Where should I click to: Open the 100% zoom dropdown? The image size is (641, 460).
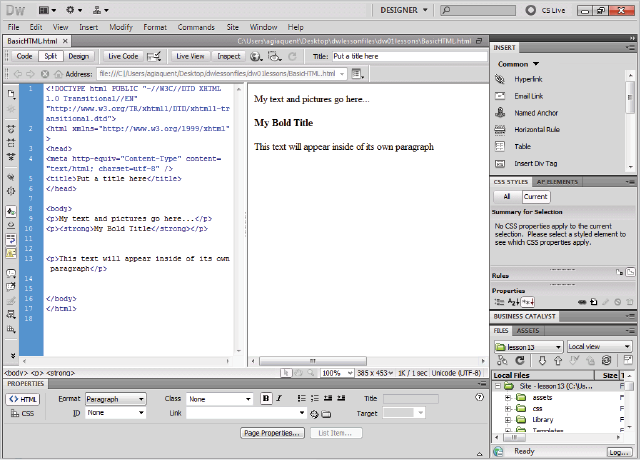click(337, 373)
